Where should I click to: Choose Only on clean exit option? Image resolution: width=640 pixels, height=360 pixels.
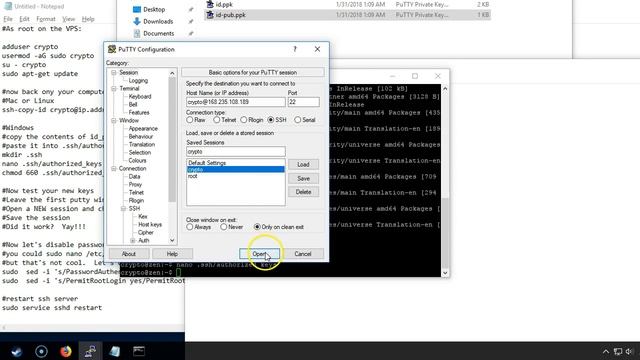point(257,227)
